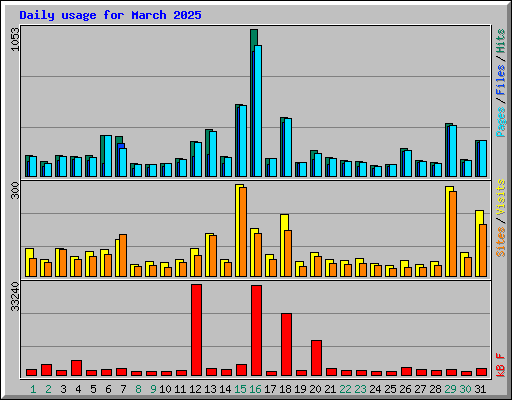Click the 'Files' legend label
This screenshot has width=512, height=400.
501,80
